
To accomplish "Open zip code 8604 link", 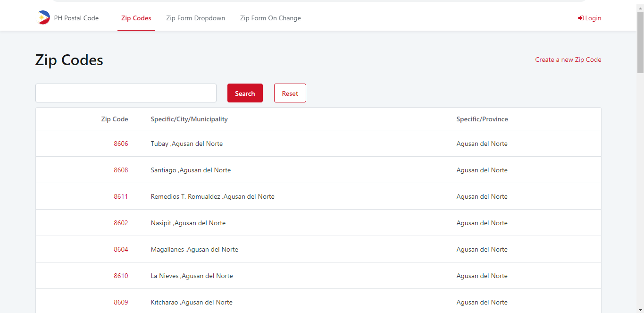I will tap(121, 249).
